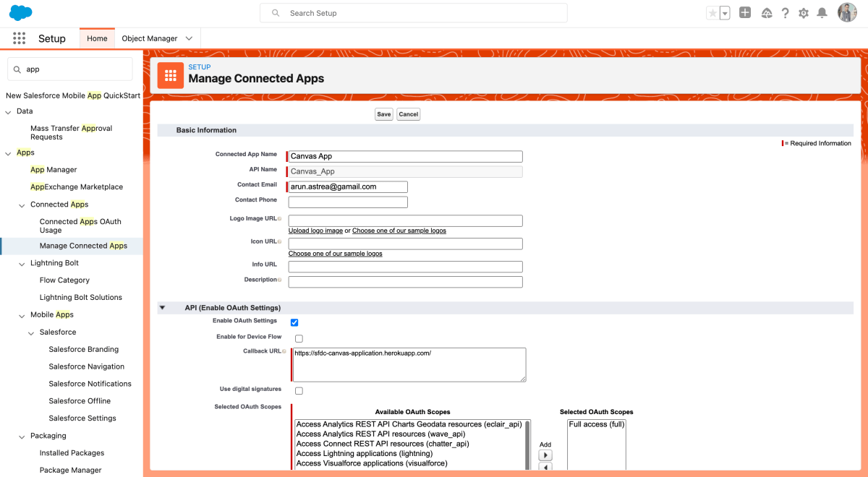The width and height of the screenshot is (868, 477).
Task: Click the Quick Find box containing app
Action: [70, 69]
